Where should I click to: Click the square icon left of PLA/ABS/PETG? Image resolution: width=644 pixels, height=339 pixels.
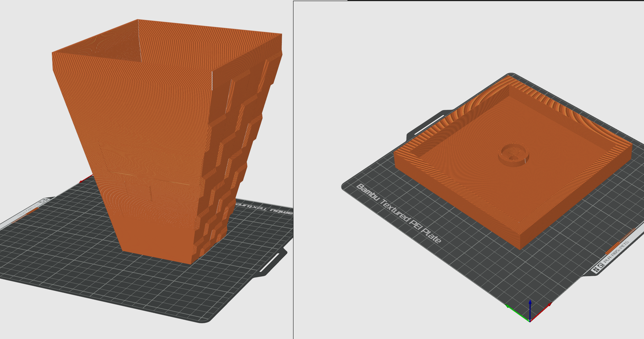(600, 265)
